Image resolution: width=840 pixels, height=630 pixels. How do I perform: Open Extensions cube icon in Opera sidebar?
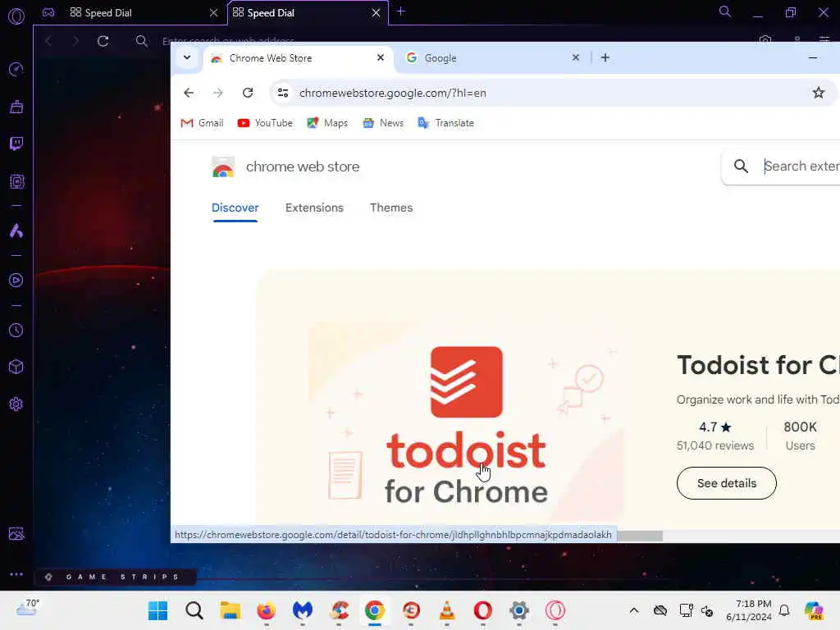pyautogui.click(x=16, y=367)
